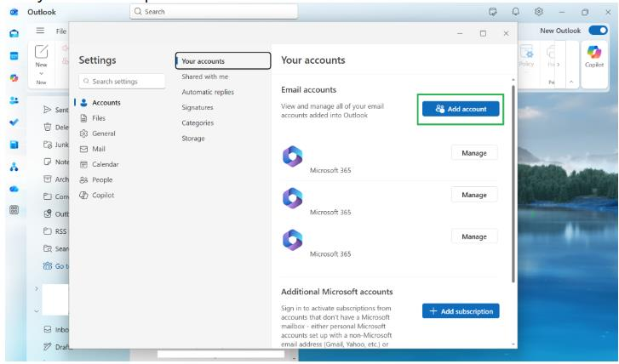Viewport: 619px width, 364px height.
Task: Open the Shared with me tab
Action: (x=205, y=77)
